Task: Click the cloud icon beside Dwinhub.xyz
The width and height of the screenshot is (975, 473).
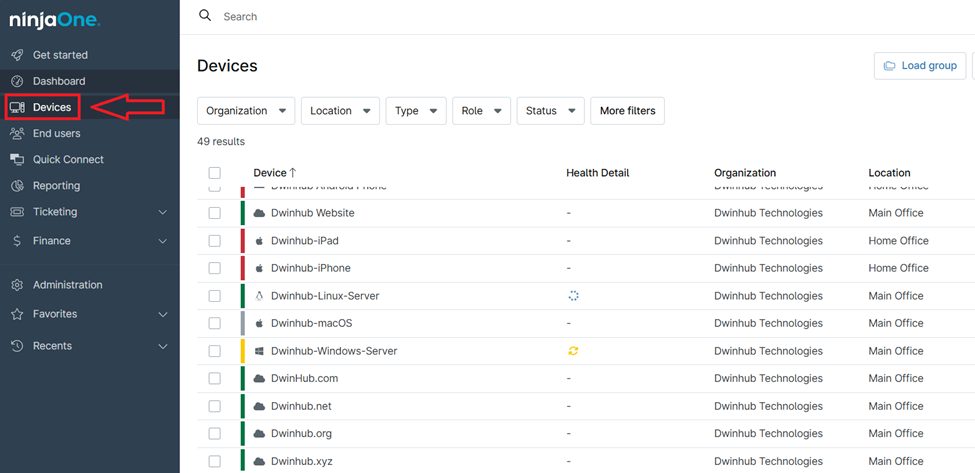Action: pos(259,461)
